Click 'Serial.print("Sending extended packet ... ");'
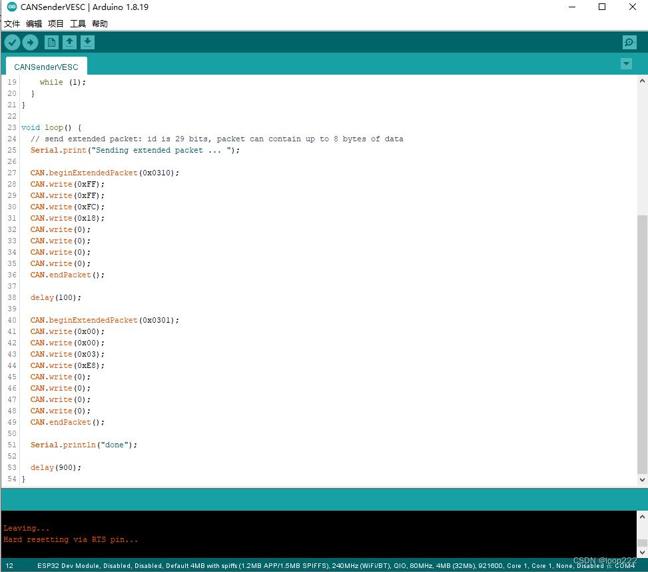 coord(135,150)
